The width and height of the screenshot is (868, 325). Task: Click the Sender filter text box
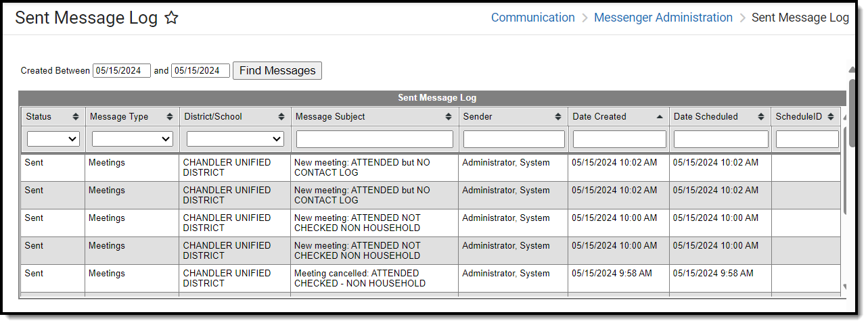tap(513, 139)
